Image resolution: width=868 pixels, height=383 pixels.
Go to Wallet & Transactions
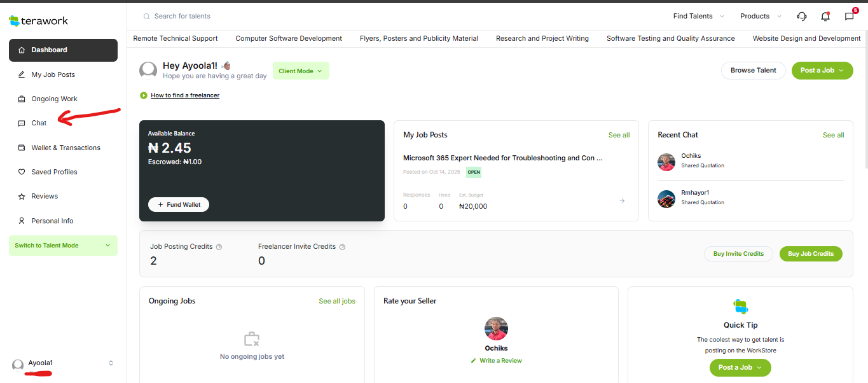pyautogui.click(x=65, y=148)
